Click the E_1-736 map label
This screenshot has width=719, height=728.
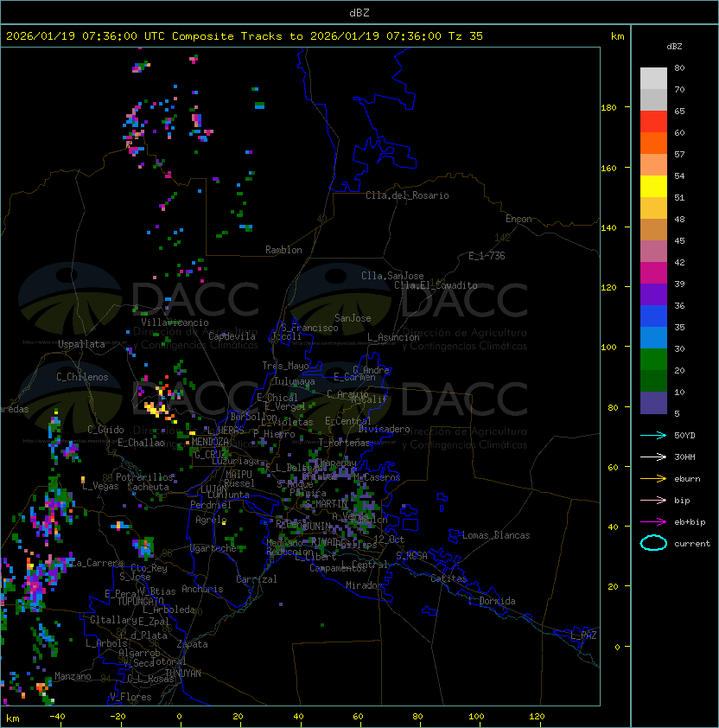pos(487,256)
